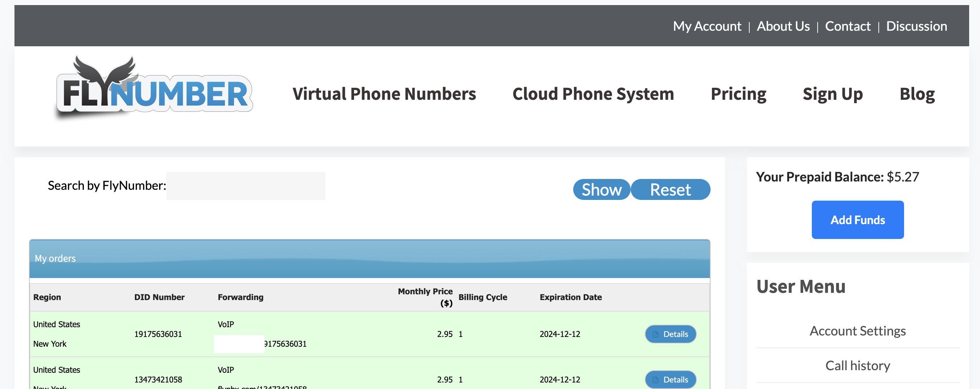980x389 pixels.
Task: Open Cloud Phone System menu
Action: coord(593,94)
